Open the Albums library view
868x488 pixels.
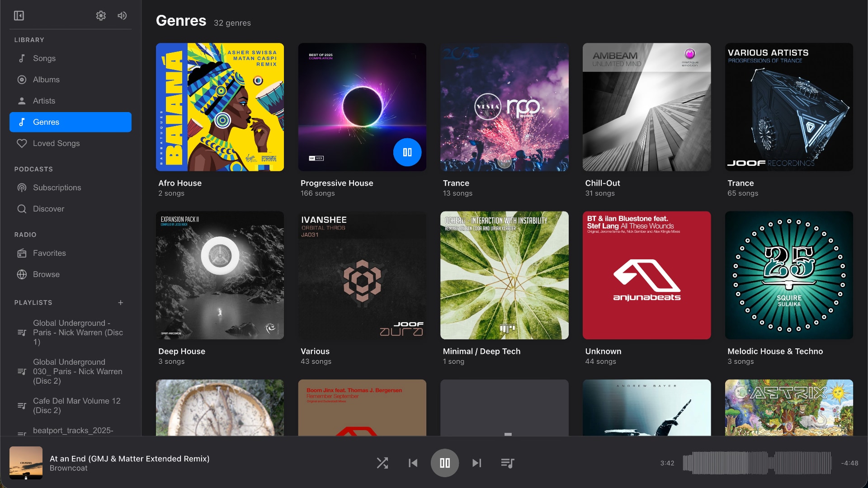[71, 80]
